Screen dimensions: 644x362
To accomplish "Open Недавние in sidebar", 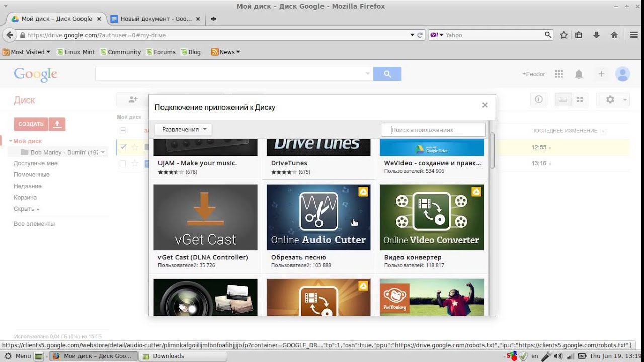I will 28,186.
